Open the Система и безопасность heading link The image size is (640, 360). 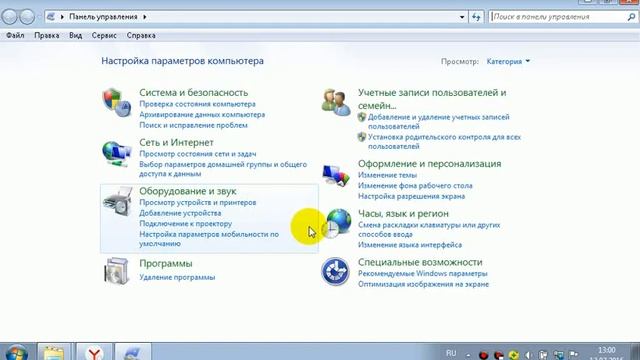point(193,93)
